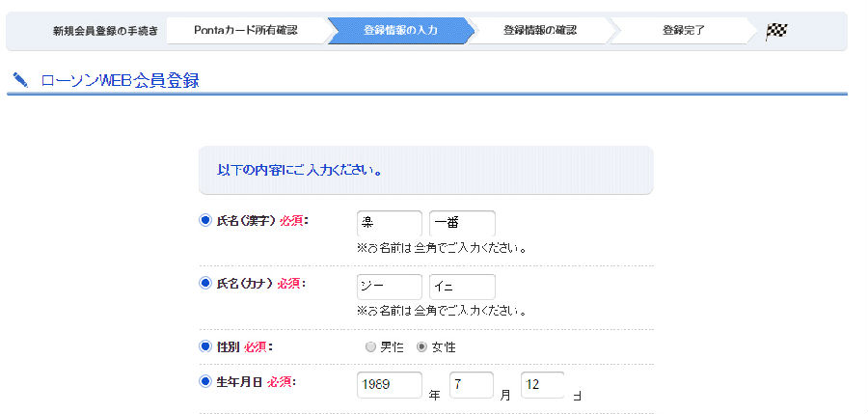
Task: Click the blue bullet next to 生年月日
Action: coord(204,381)
